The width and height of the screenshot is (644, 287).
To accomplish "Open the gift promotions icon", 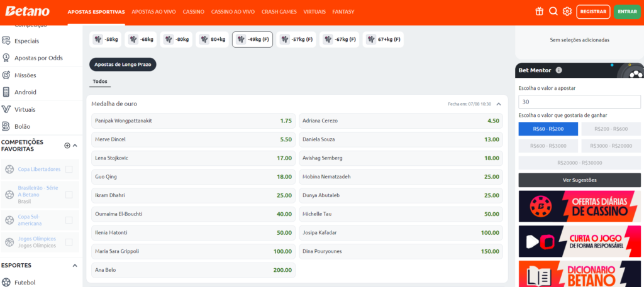I will point(539,11).
